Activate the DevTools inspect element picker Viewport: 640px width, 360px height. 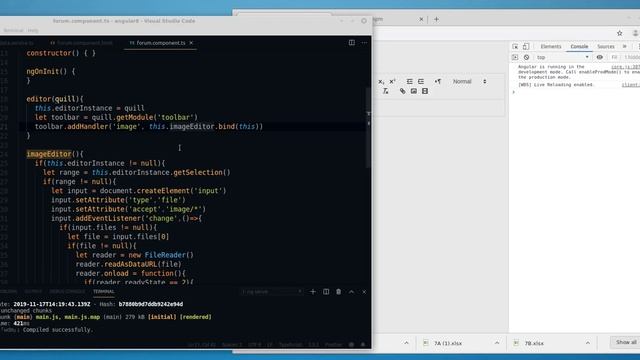point(515,47)
